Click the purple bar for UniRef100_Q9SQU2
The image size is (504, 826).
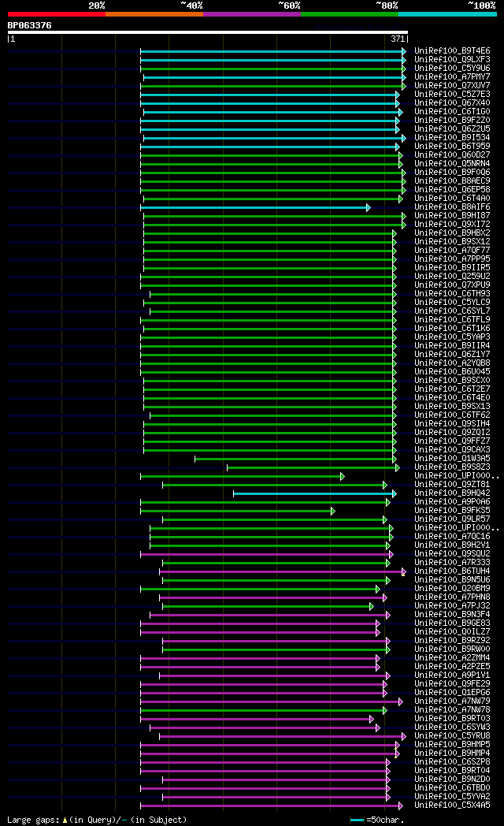(x=267, y=555)
